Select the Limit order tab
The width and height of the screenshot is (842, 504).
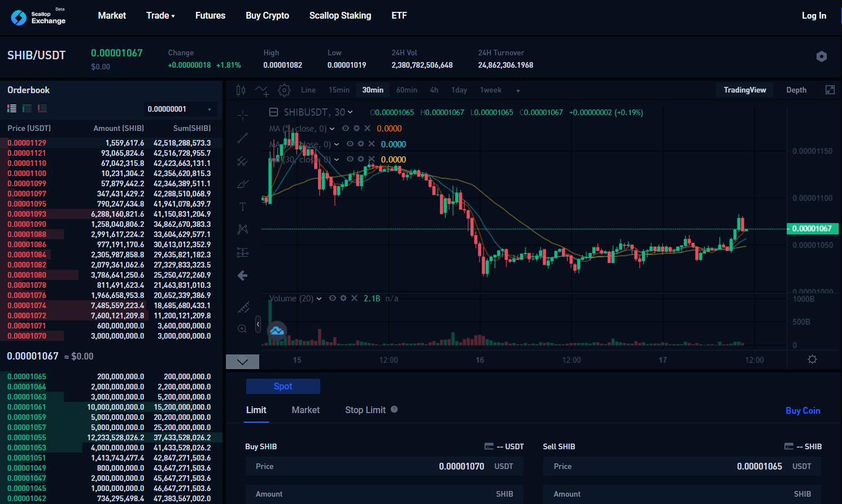256,410
